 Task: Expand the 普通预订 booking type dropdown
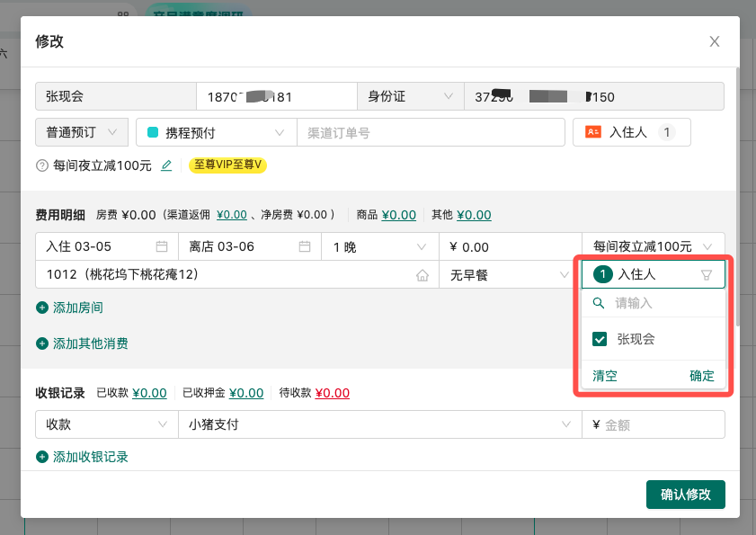(x=83, y=132)
